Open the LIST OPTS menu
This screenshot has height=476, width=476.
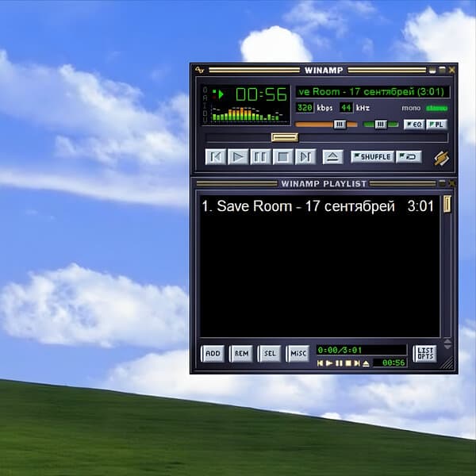tap(425, 354)
